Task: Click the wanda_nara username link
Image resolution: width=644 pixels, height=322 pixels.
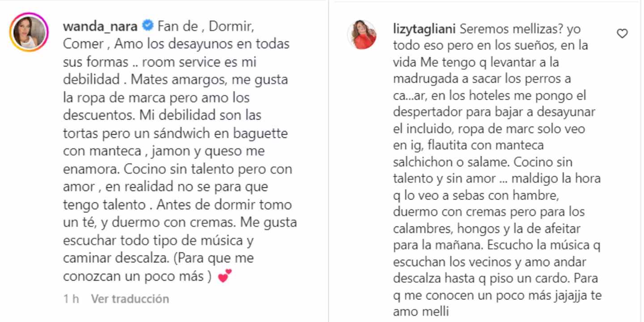Action: pos(100,26)
